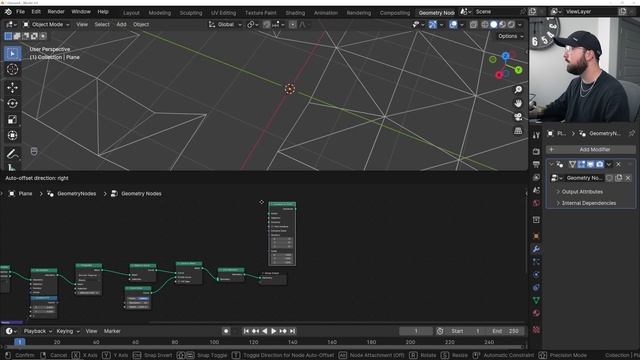The width and height of the screenshot is (640, 360).
Task: Click the blue Z axis gizmo
Action: (505, 56)
